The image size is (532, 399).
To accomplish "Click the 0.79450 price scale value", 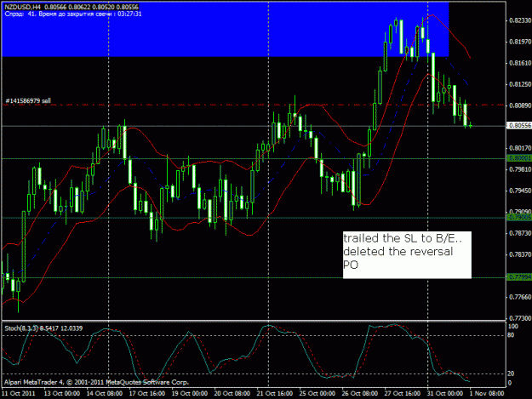I will coord(520,191).
